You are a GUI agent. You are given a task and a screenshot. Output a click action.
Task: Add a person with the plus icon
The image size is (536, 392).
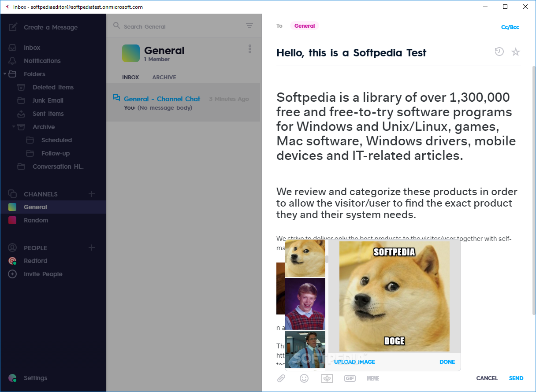[92, 248]
